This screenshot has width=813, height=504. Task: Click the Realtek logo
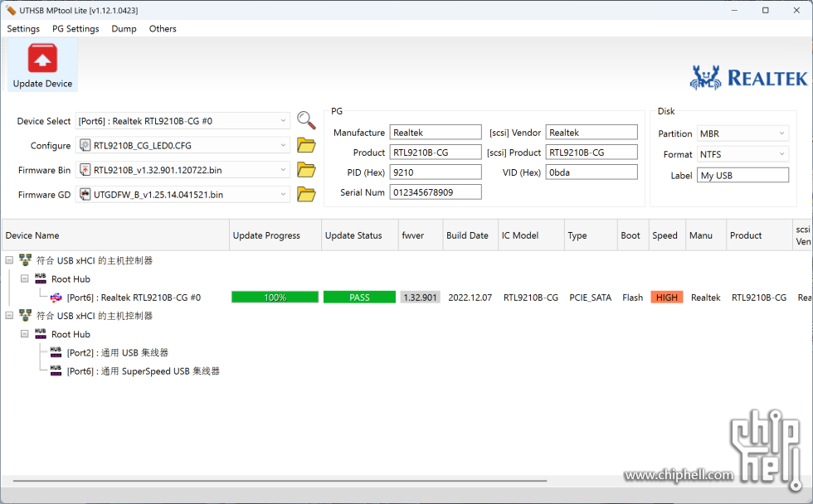pos(748,78)
